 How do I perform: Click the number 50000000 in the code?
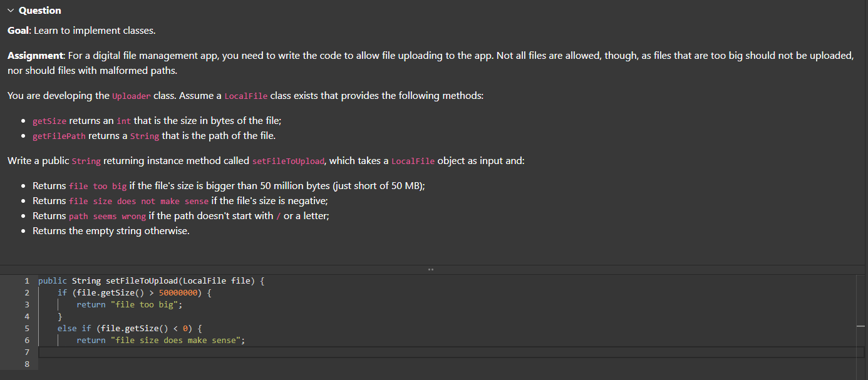[x=178, y=293]
